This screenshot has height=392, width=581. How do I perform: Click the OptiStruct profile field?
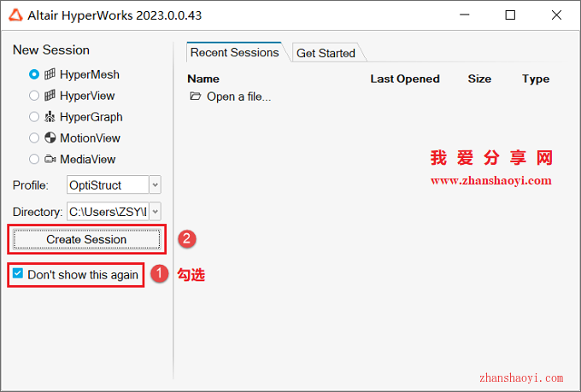pyautogui.click(x=108, y=184)
